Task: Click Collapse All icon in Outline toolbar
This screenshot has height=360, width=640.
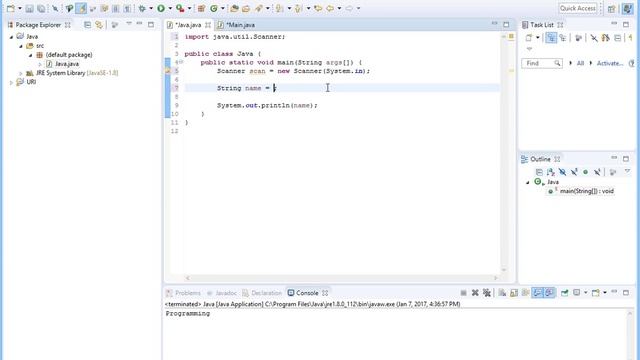Action: pyautogui.click(x=539, y=172)
